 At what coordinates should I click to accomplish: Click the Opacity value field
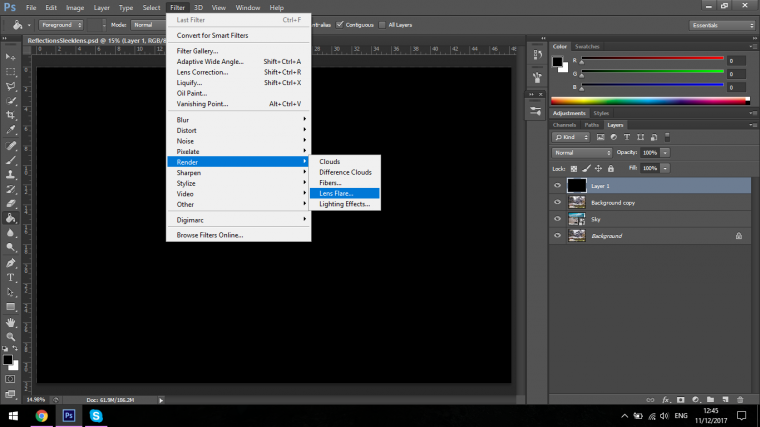[x=650, y=153]
